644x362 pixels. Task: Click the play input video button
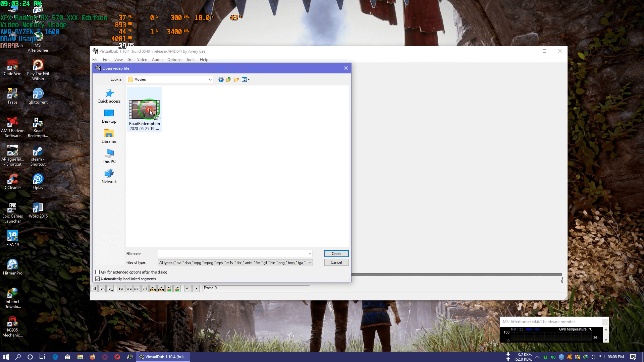(x=102, y=289)
